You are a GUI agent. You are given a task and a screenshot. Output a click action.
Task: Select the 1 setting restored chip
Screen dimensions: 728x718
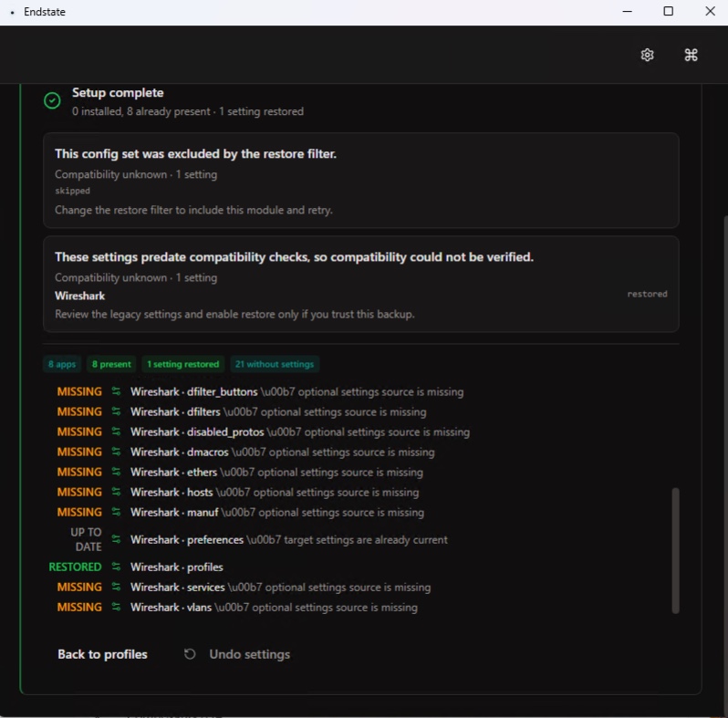pyautogui.click(x=183, y=364)
